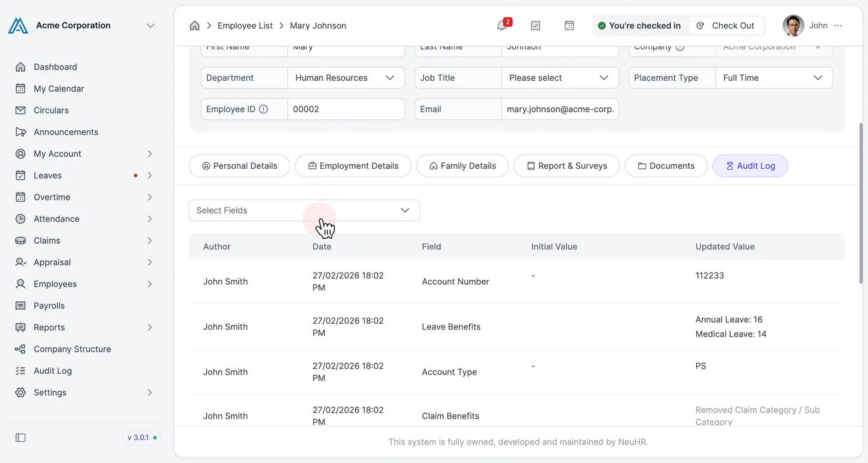Click the Annual Leave: 16 value
Screen dimensions: 868x463
click(729, 320)
